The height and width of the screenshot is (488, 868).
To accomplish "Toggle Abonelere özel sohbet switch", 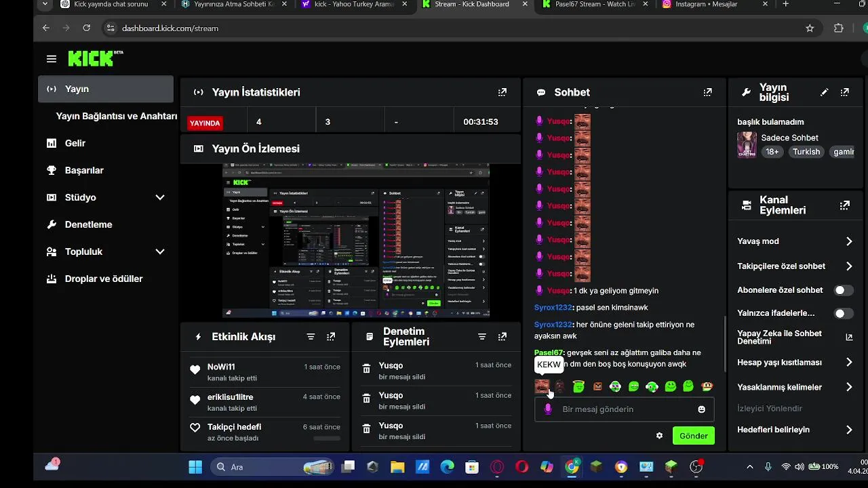I will click(844, 290).
